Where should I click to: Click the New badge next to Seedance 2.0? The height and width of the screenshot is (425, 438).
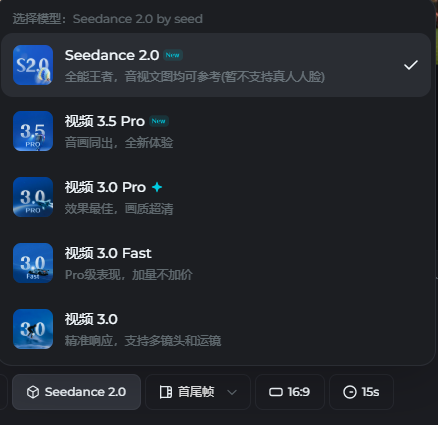tap(173, 55)
